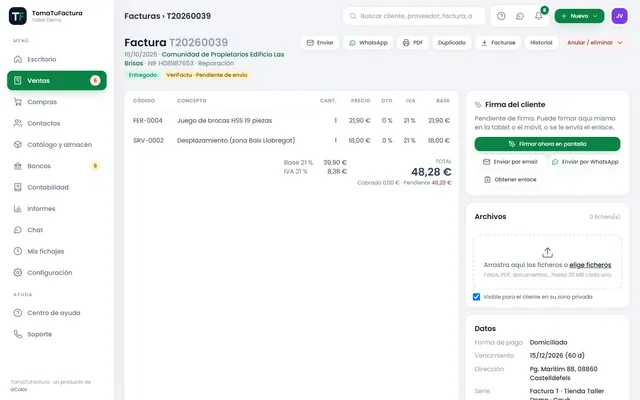The image size is (640, 400).
Task: Open the Comunidad de Propietarios client link
Action: coord(204,59)
